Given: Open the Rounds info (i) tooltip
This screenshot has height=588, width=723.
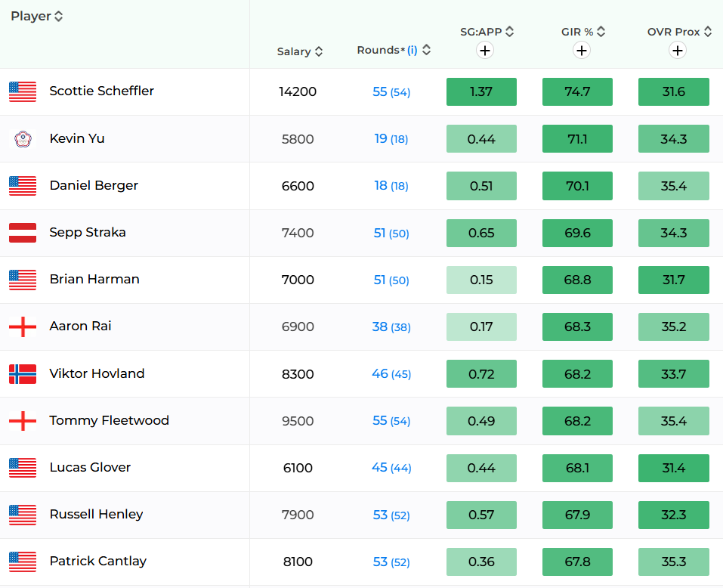Looking at the screenshot, I should 412,50.
